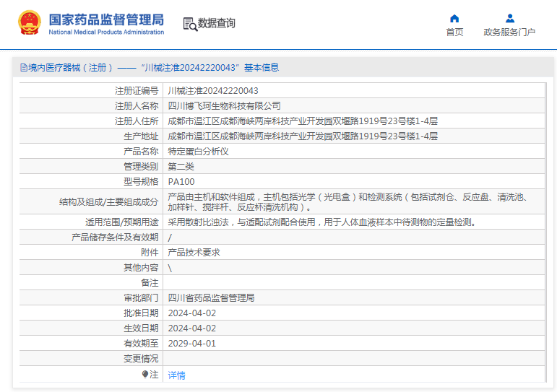This screenshot has width=557, height=392.
Task: Click the 产品名称 row label
Action: click(141, 152)
